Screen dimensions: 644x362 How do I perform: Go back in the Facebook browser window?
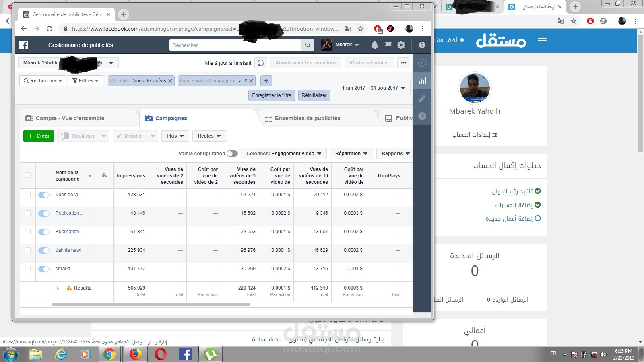(x=24, y=29)
